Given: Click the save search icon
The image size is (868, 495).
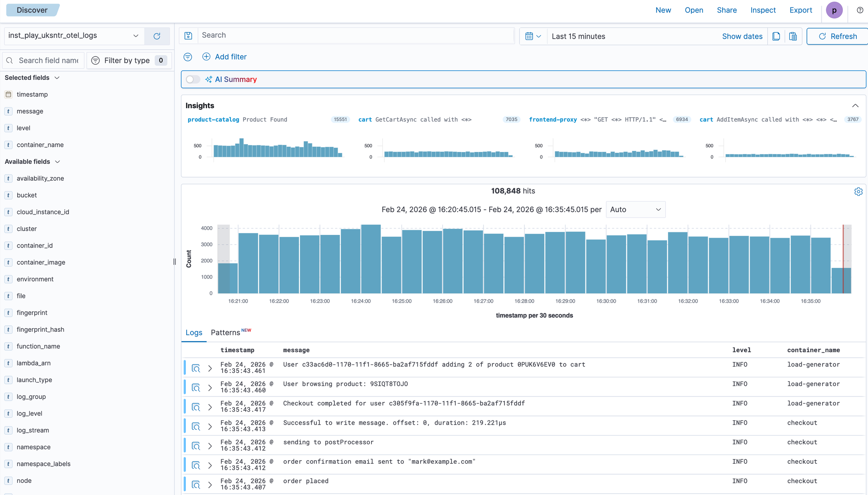Looking at the screenshot, I should click(x=188, y=36).
